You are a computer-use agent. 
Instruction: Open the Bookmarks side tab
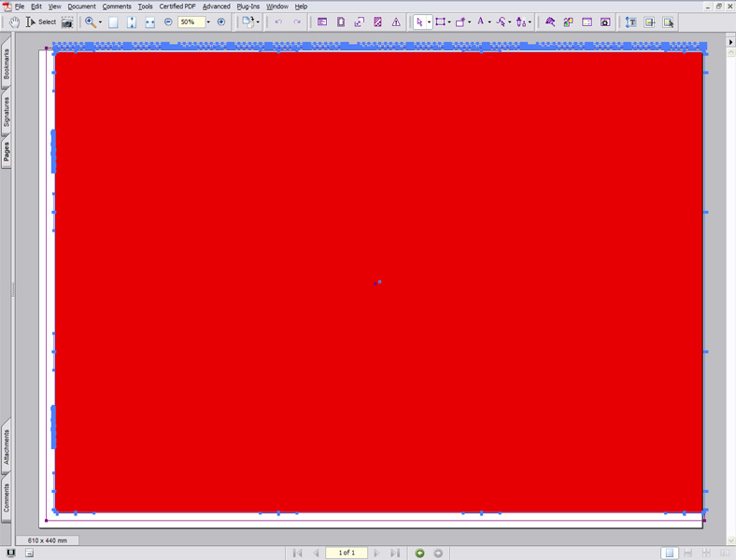[x=7, y=64]
